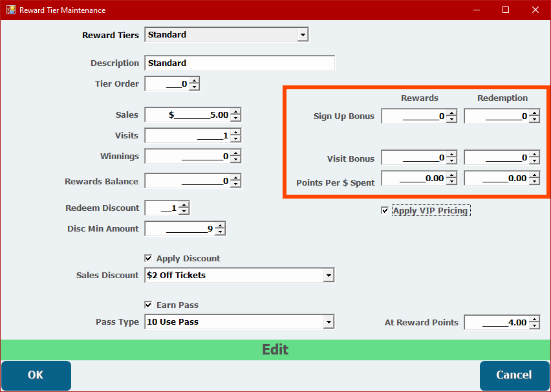Click the app icon in title bar
Image resolution: width=551 pixels, height=392 pixels.
coord(10,10)
